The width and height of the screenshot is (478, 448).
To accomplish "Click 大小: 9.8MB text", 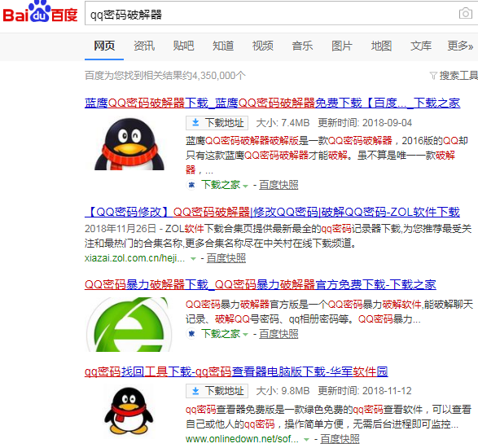I will 283,391.
